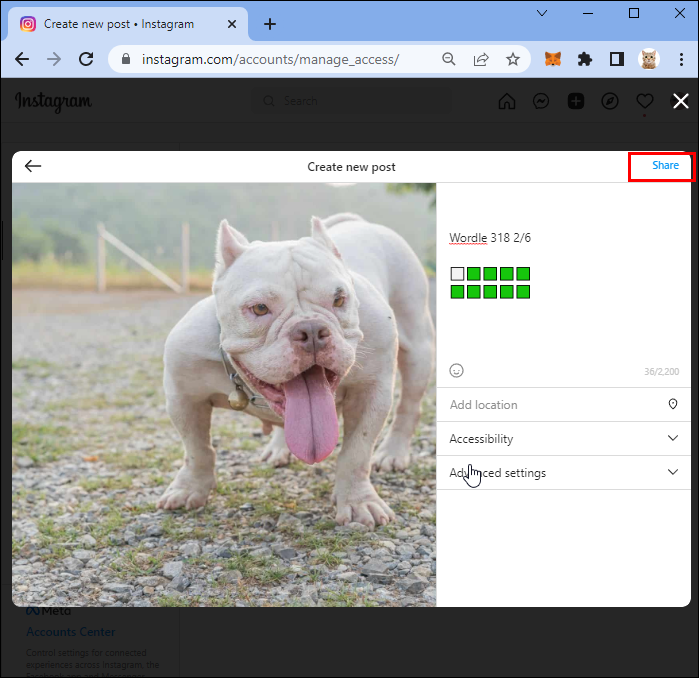Share the new Instagram post
Viewport: 699px width, 678px height.
[665, 165]
